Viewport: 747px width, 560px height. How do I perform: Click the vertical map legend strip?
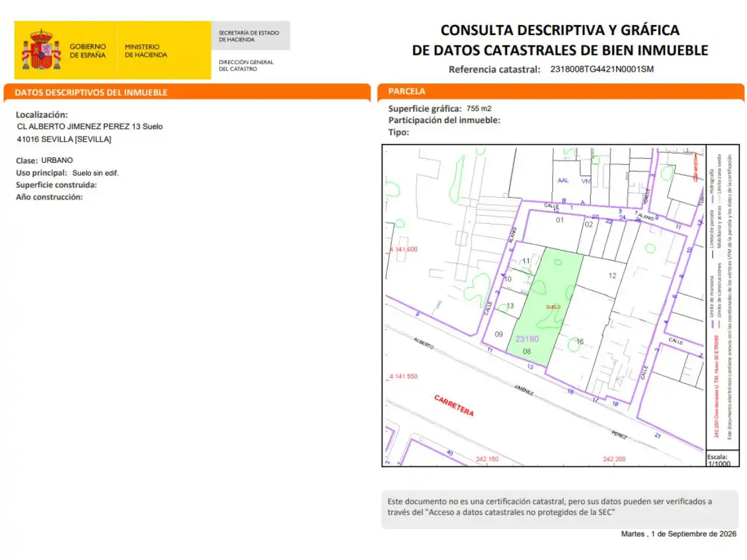[722, 297]
